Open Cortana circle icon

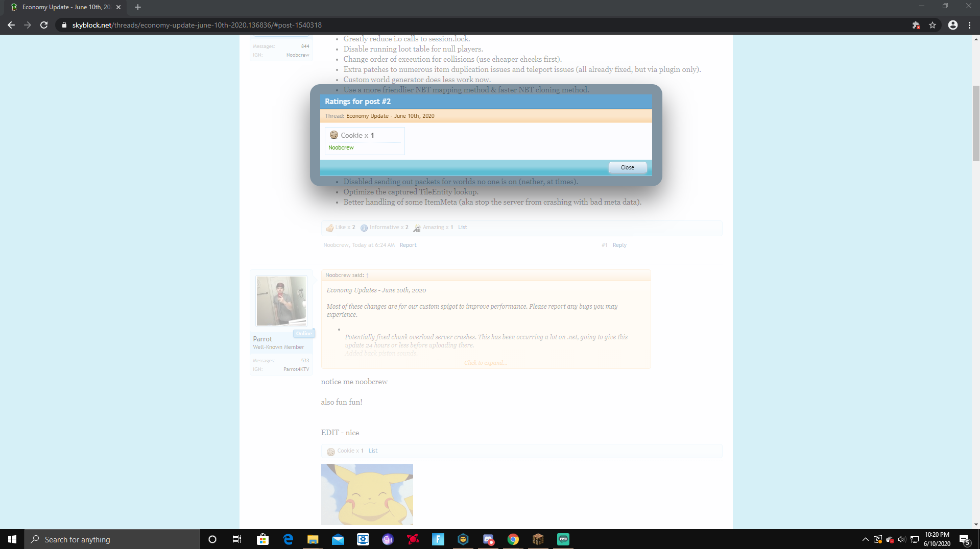click(212, 539)
